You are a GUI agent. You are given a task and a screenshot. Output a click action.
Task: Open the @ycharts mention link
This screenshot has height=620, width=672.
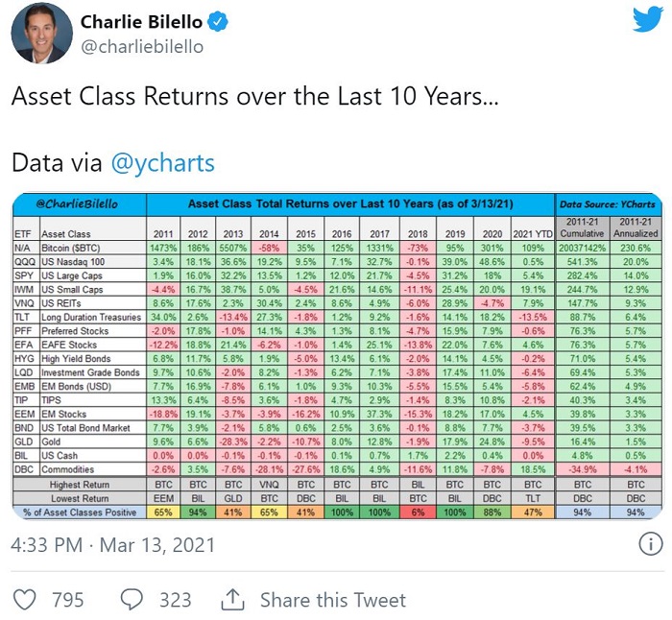click(x=163, y=162)
